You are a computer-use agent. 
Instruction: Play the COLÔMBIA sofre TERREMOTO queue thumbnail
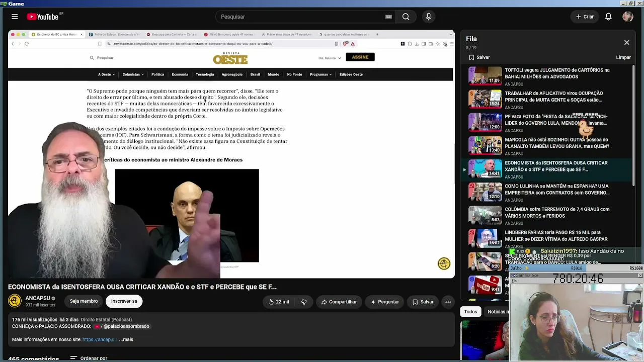(x=485, y=215)
